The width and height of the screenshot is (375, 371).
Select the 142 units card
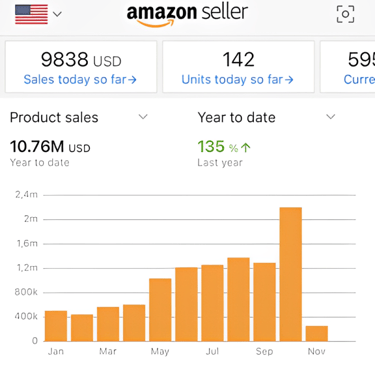click(x=238, y=67)
